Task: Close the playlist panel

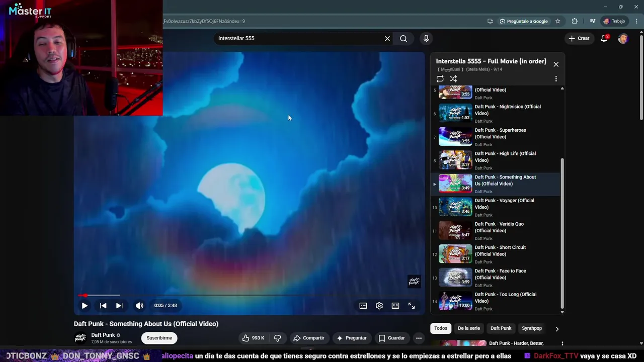Action: click(x=556, y=64)
